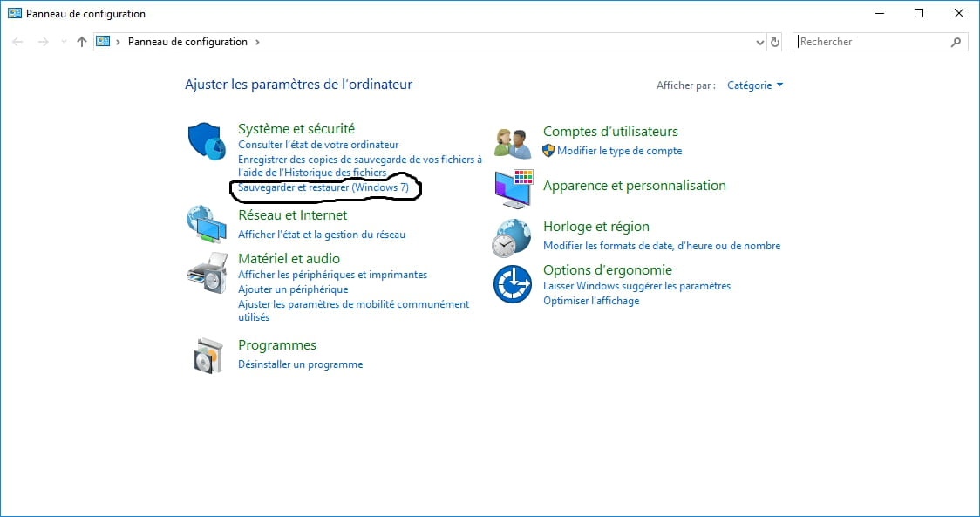Image resolution: width=980 pixels, height=517 pixels.
Task: Maximize the Panneau de configuration window
Action: 919,13
